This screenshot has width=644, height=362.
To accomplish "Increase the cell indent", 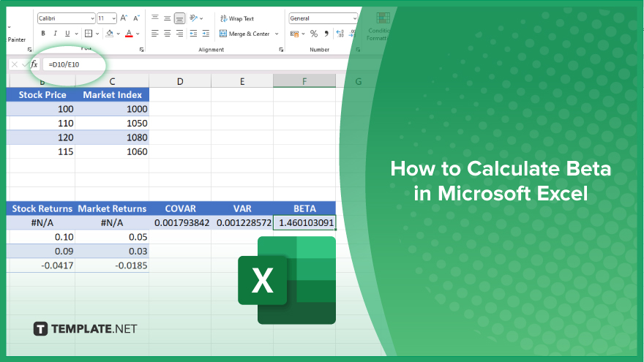I will pyautogui.click(x=206, y=34).
